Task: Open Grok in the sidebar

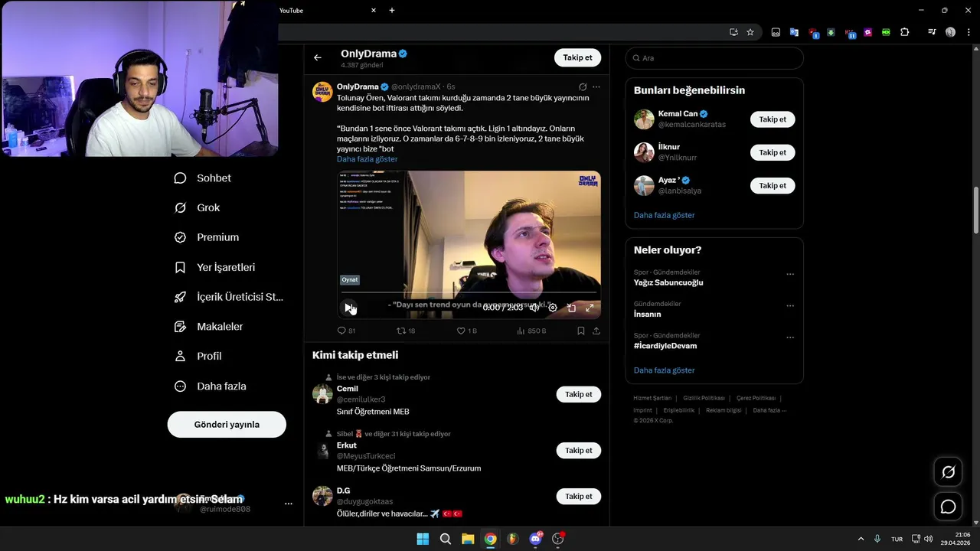Action: click(x=198, y=207)
